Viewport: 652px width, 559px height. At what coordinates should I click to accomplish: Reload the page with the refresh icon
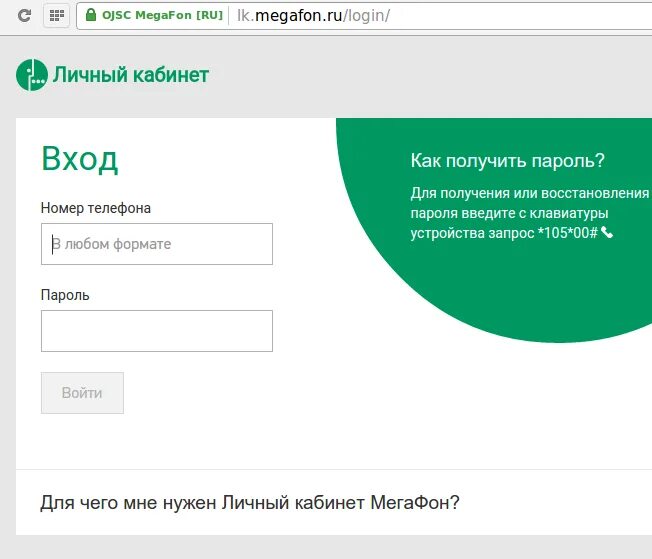pyautogui.click(x=25, y=16)
